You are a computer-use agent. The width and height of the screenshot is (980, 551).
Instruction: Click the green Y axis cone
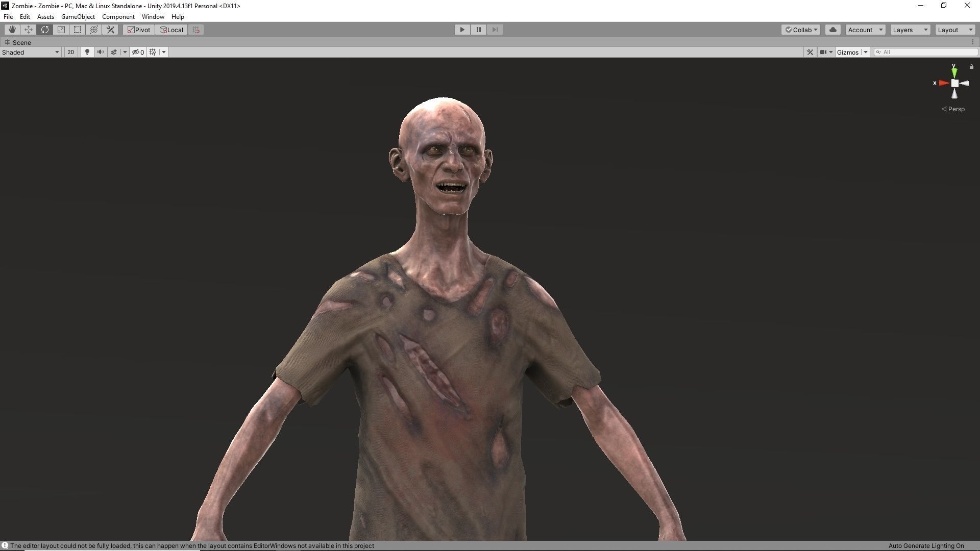[x=954, y=72]
